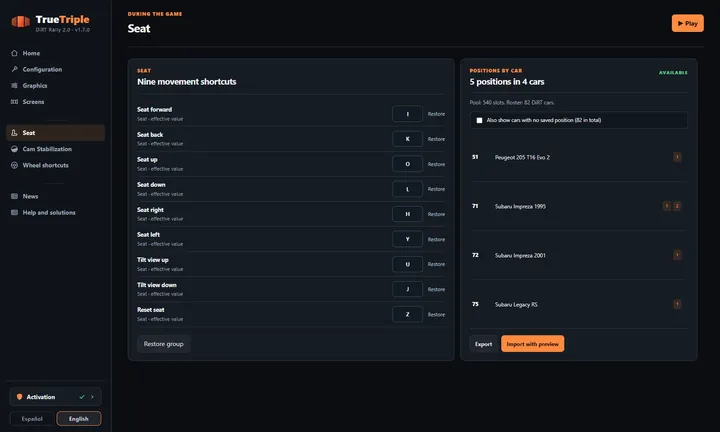This screenshot has height=432, width=720.
Task: Click the Activation label text
Action: [41, 397]
